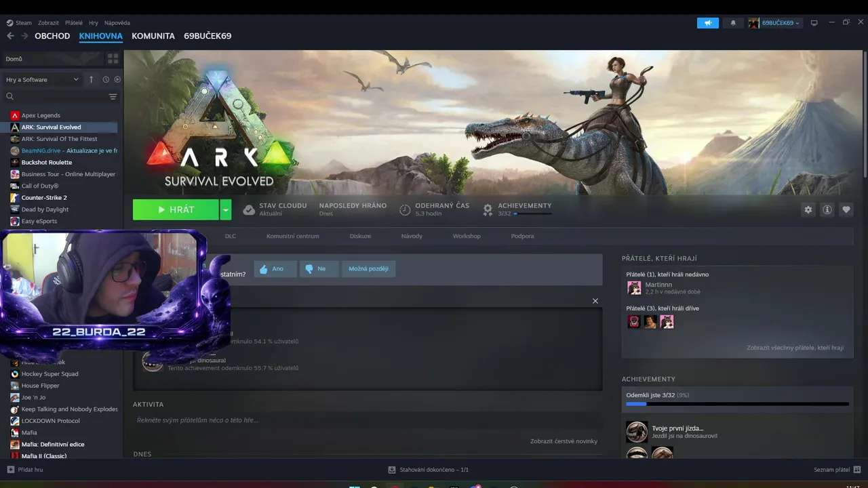Click the Možná později button
The height and width of the screenshot is (488, 868).
pyautogui.click(x=368, y=269)
